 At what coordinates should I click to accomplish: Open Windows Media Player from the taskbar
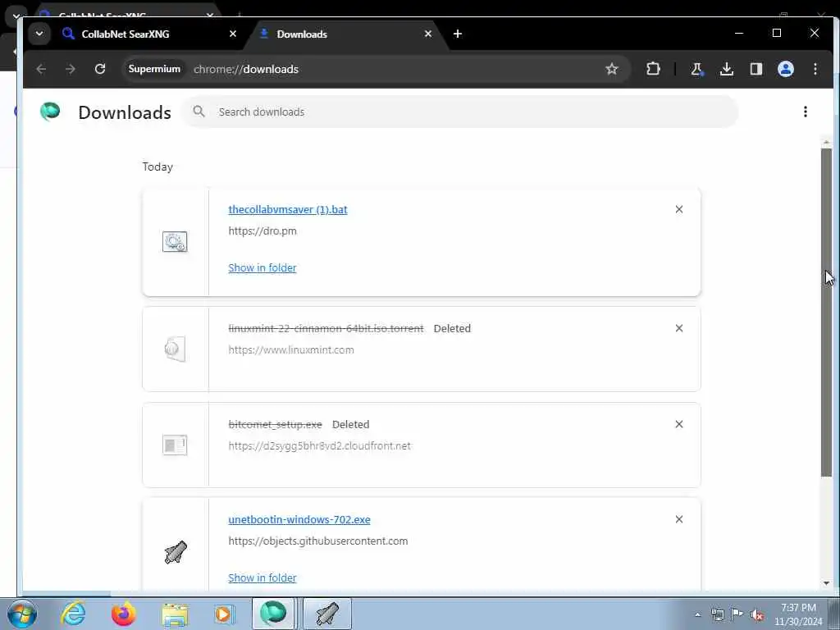coord(224,614)
